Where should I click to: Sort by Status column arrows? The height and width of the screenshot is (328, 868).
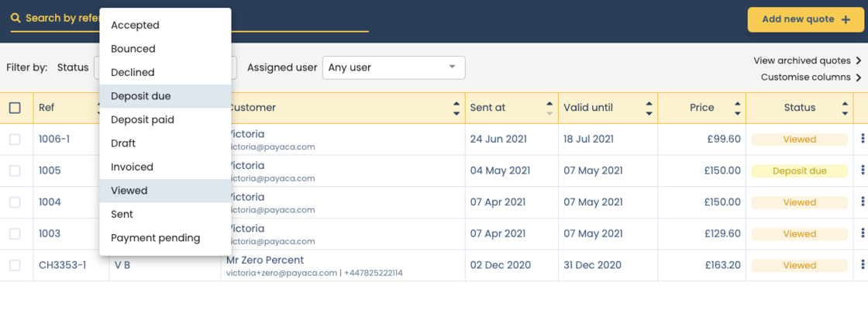click(844, 109)
